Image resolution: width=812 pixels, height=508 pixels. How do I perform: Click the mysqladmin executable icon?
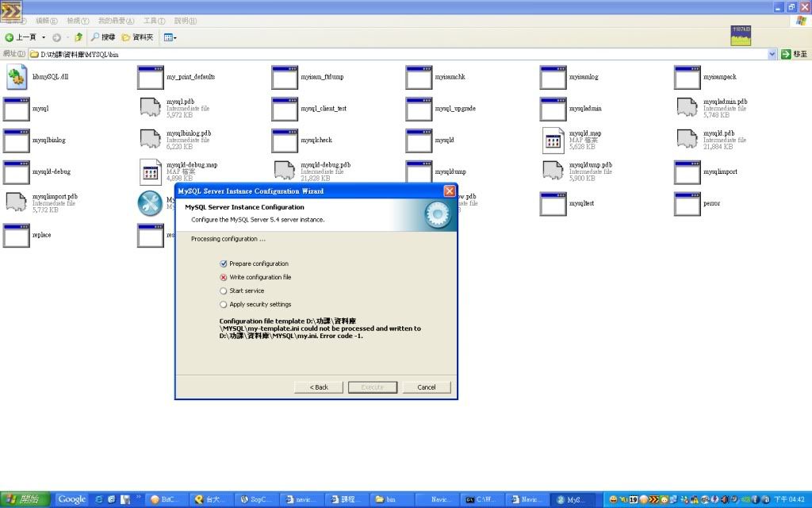pyautogui.click(x=553, y=109)
